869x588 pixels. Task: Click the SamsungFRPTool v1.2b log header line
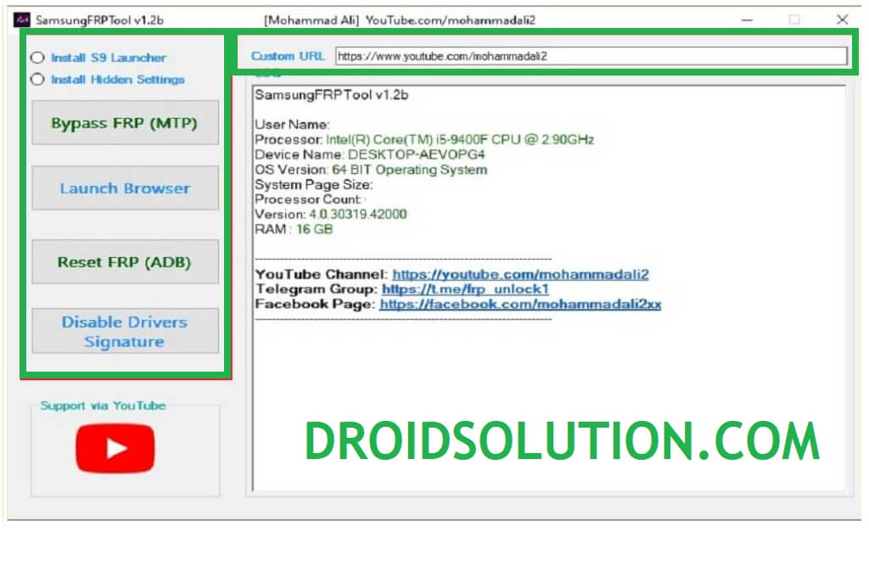(x=332, y=95)
